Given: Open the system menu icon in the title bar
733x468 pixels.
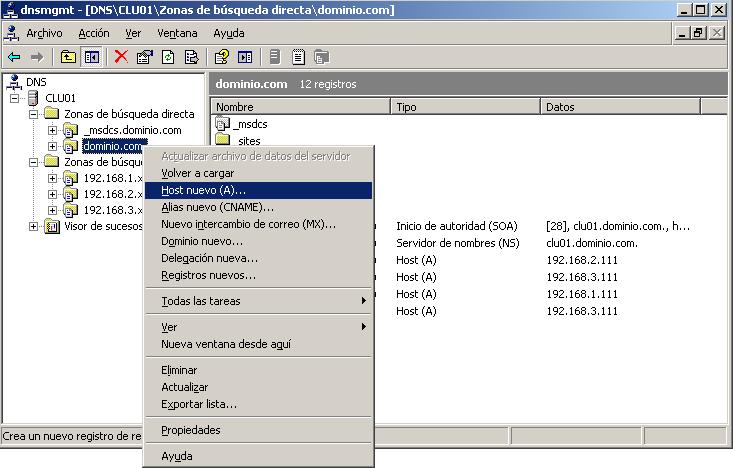Looking at the screenshot, I should coord(10,9).
